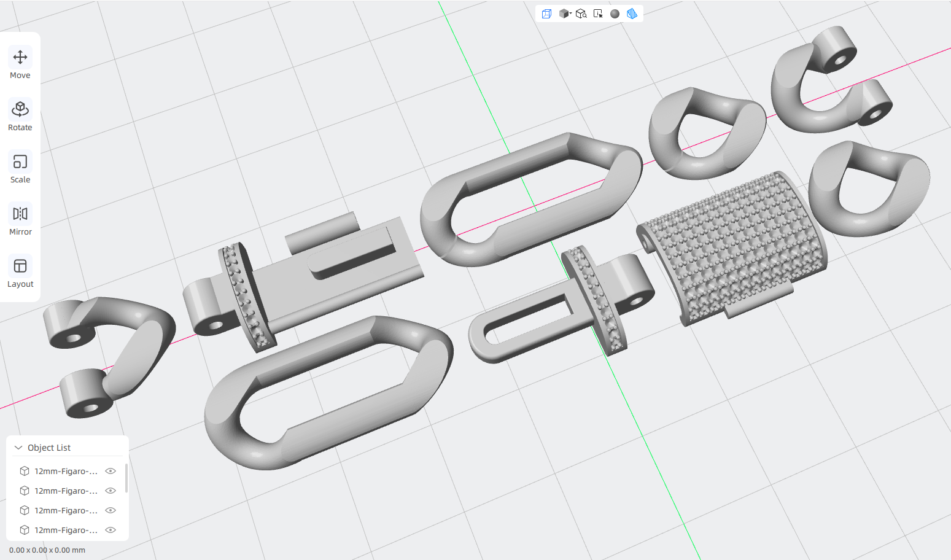Select the Mirror tool

(20, 220)
